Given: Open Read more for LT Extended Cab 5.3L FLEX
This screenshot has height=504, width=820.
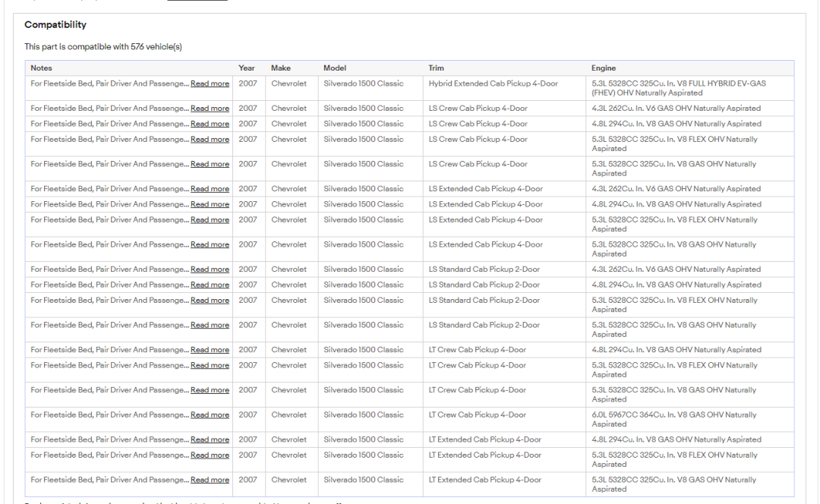Looking at the screenshot, I should click(x=210, y=455).
